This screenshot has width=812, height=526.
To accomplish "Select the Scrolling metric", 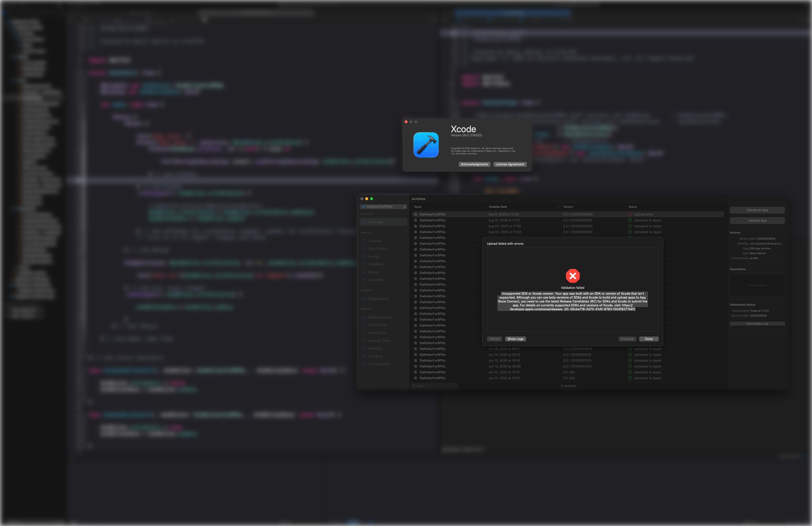I will (x=375, y=356).
